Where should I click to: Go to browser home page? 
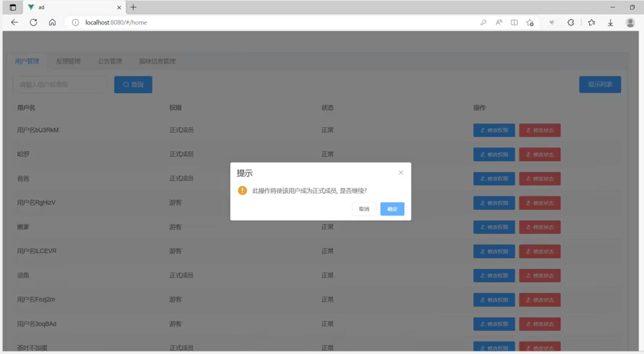52,22
